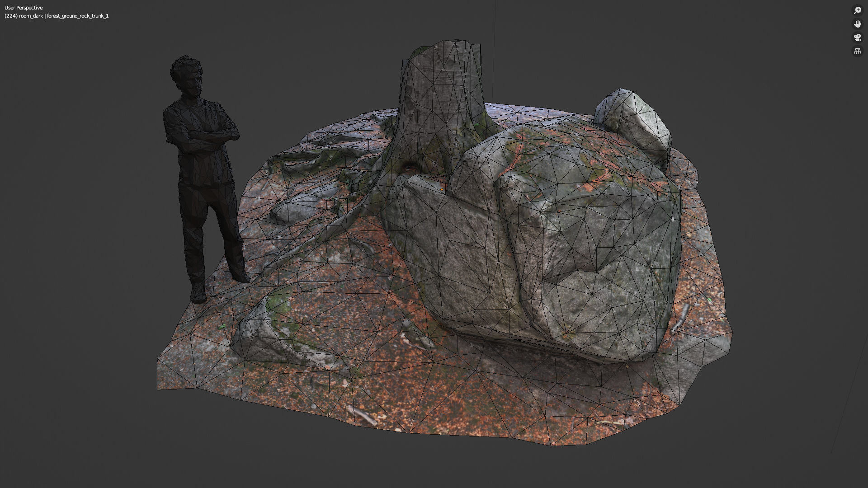Switch perspective/orthographic with grid icon
Viewport: 868px width, 488px height.
tap(857, 51)
